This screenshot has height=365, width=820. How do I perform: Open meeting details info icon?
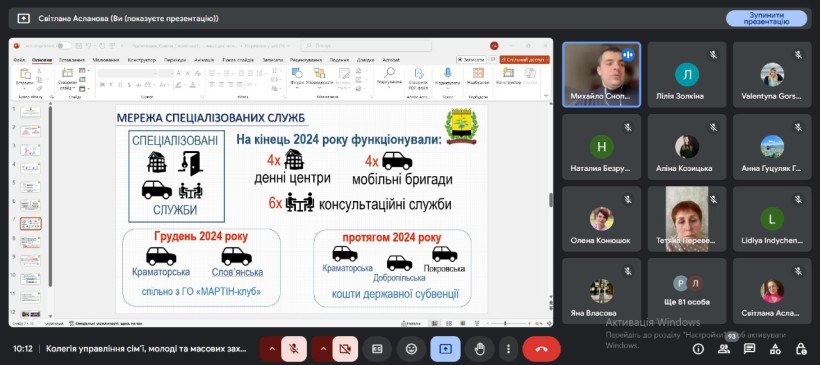(698, 349)
